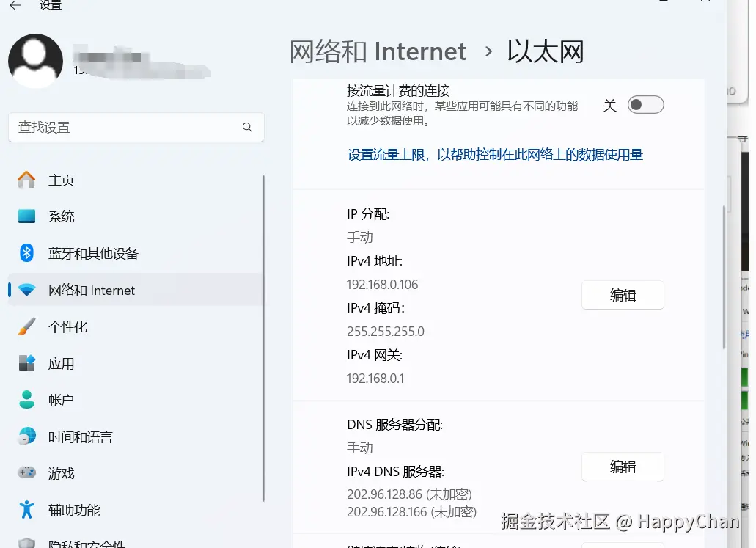
Task: Click the accessibility 辅助功能 icon
Action: (x=26, y=509)
